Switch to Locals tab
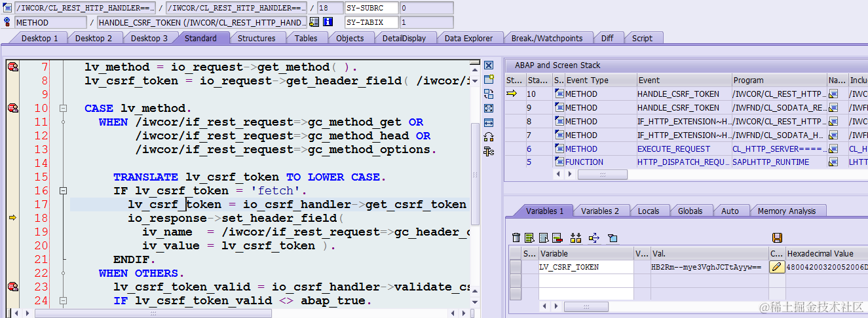The image size is (868, 318). click(649, 211)
